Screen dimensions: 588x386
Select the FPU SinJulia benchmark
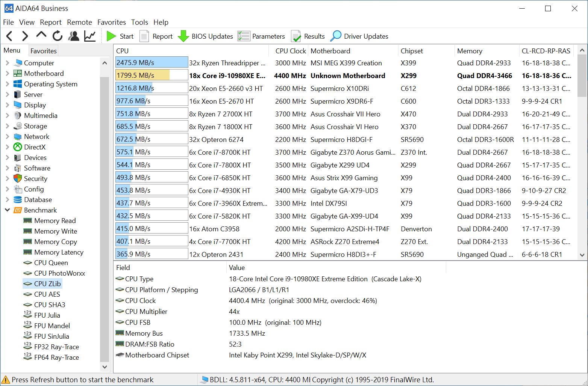pos(52,336)
